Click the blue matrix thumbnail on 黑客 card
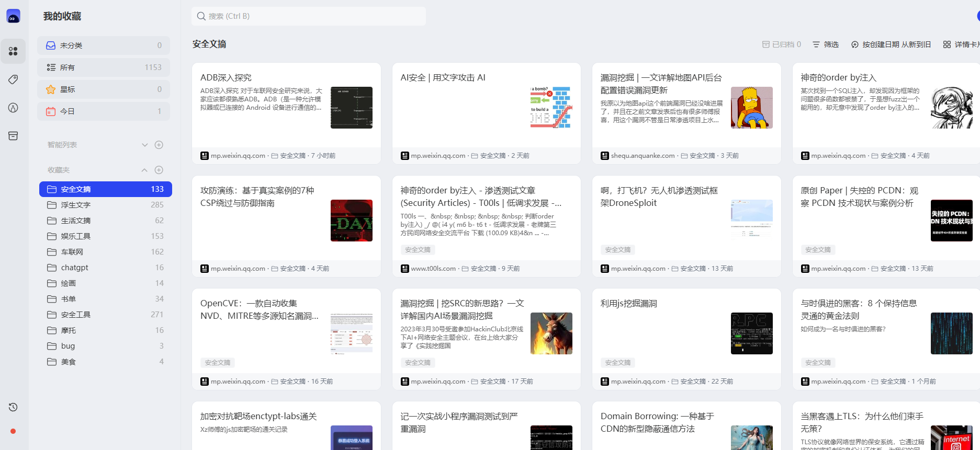980x450 pixels. [x=952, y=333]
